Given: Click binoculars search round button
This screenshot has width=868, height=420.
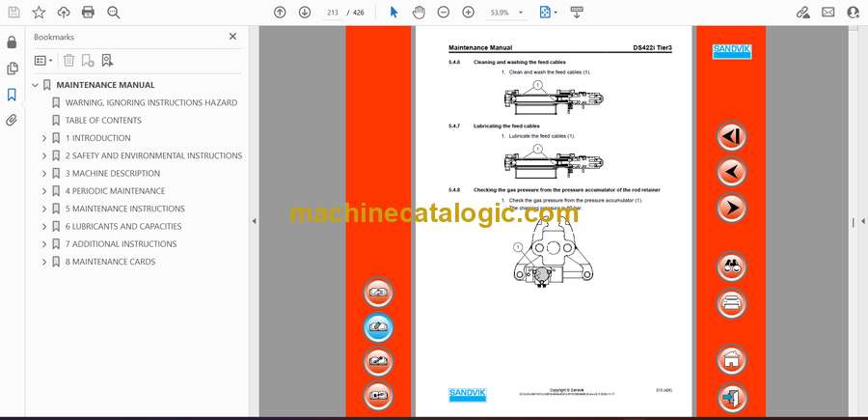Looking at the screenshot, I should pyautogui.click(x=731, y=266).
